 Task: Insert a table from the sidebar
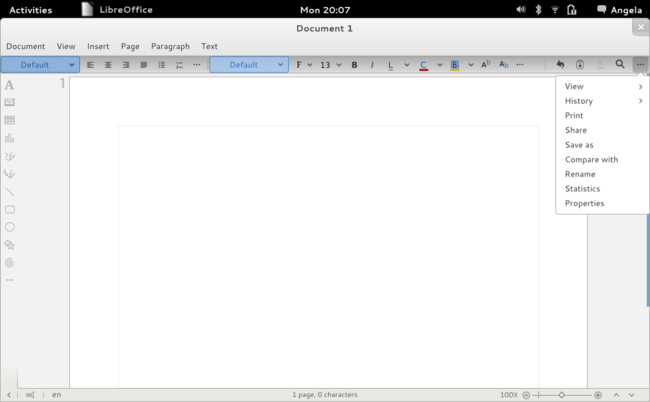pyautogui.click(x=9, y=120)
